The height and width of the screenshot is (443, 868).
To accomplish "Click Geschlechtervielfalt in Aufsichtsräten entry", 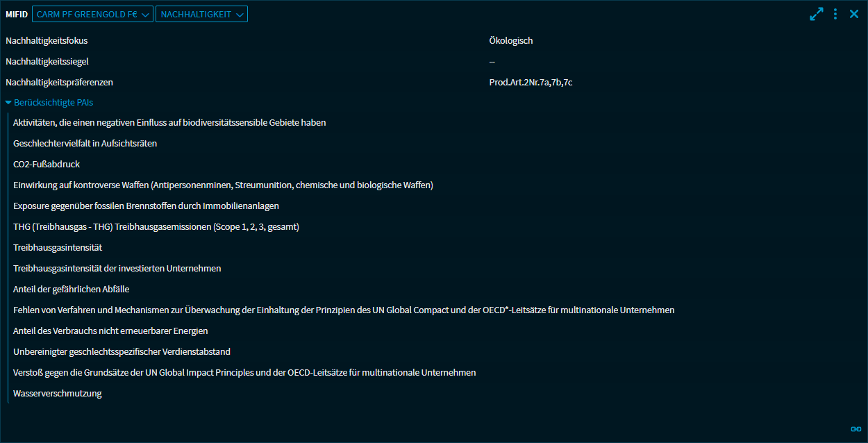I will click(85, 144).
